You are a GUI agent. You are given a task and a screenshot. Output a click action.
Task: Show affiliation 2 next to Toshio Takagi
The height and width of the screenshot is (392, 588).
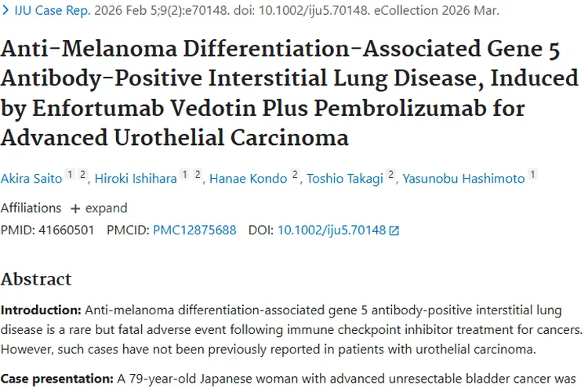(x=390, y=176)
